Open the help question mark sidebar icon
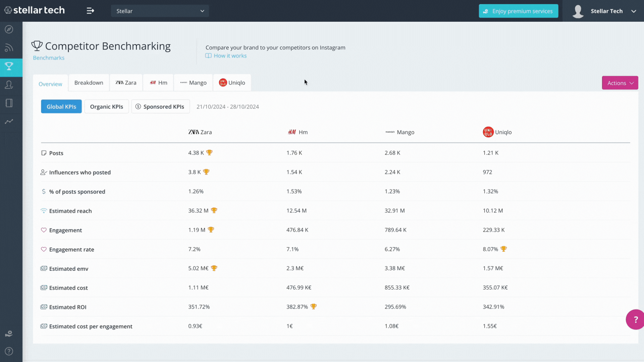The height and width of the screenshot is (362, 644). click(9, 351)
